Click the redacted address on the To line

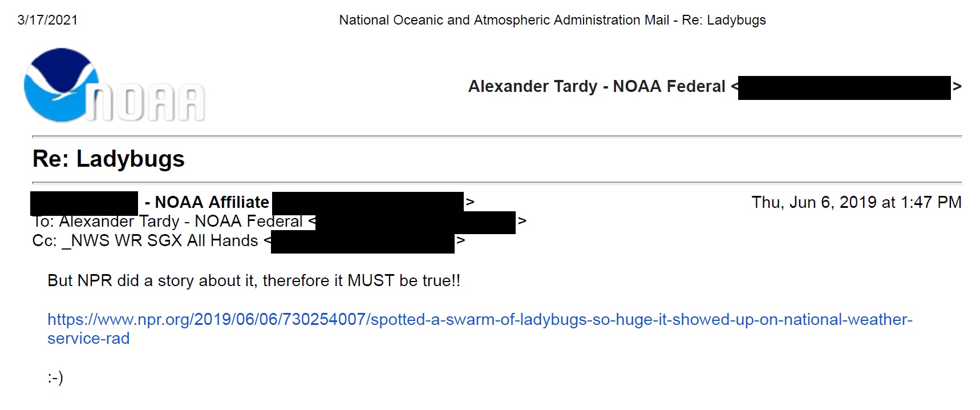point(415,222)
